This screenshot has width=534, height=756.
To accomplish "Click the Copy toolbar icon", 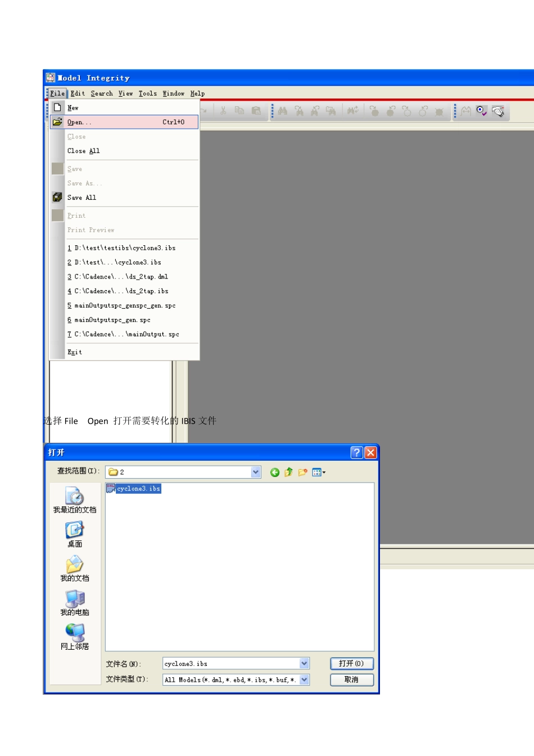I will (239, 111).
